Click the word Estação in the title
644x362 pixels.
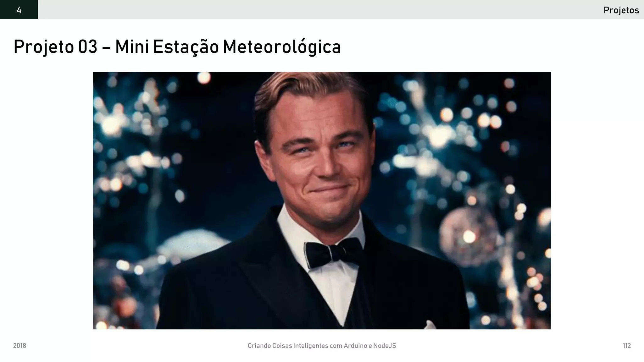point(186,47)
